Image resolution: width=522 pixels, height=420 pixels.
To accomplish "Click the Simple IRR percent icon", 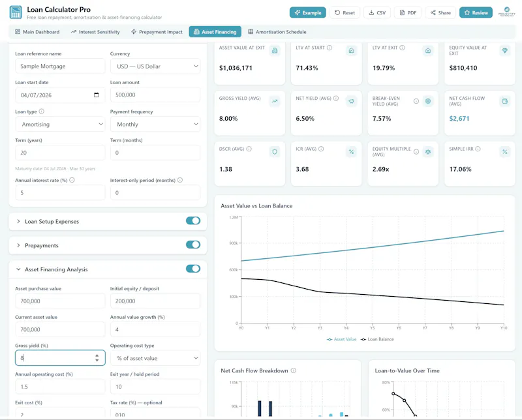I will 504,152.
